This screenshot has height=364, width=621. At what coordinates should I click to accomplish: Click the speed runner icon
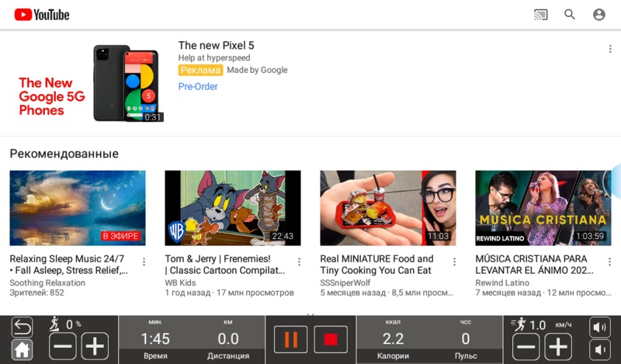[x=519, y=324]
